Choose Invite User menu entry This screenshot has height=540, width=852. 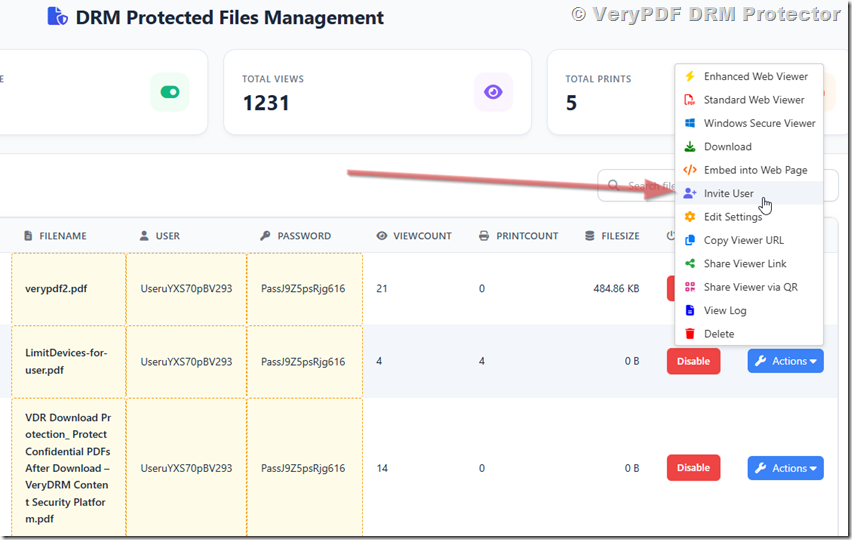(x=749, y=193)
